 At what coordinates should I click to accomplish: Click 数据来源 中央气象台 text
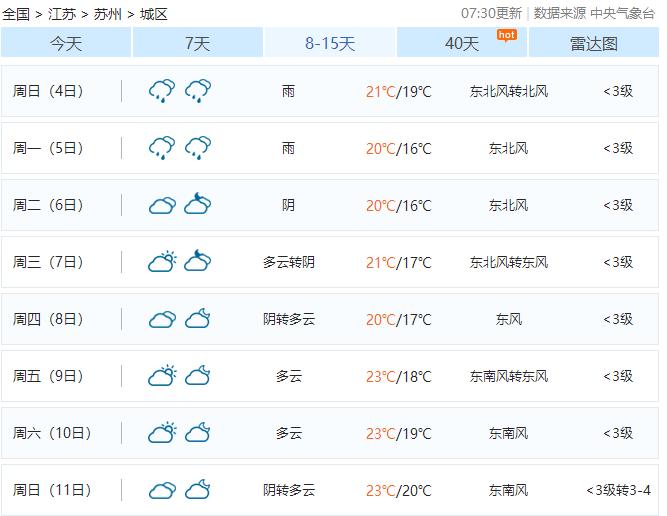click(594, 13)
